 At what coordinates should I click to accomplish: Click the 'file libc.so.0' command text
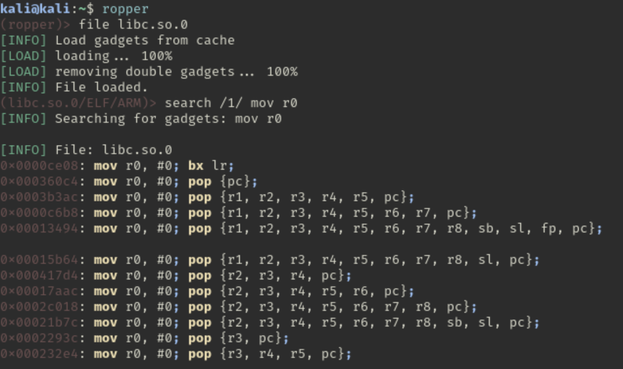tap(133, 25)
